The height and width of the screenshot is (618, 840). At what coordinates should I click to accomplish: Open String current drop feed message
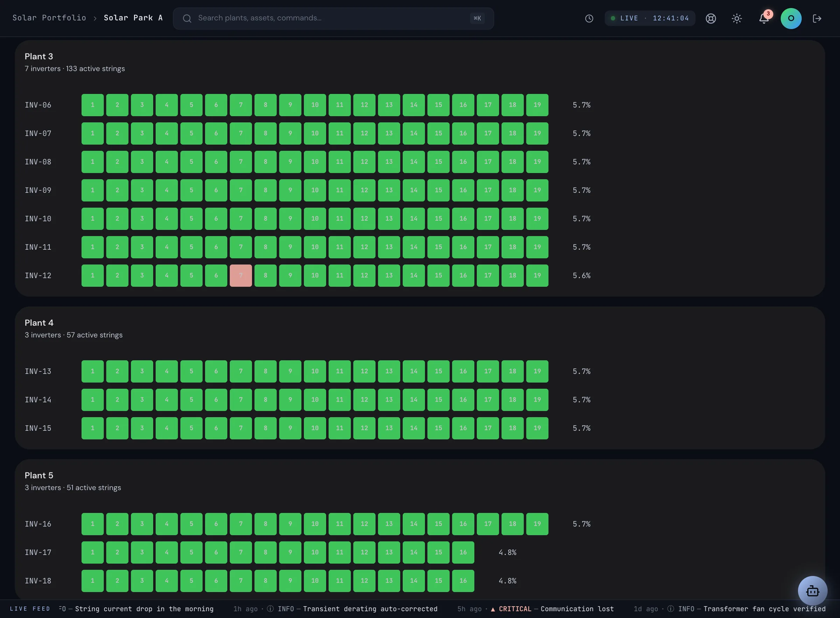(x=144, y=609)
